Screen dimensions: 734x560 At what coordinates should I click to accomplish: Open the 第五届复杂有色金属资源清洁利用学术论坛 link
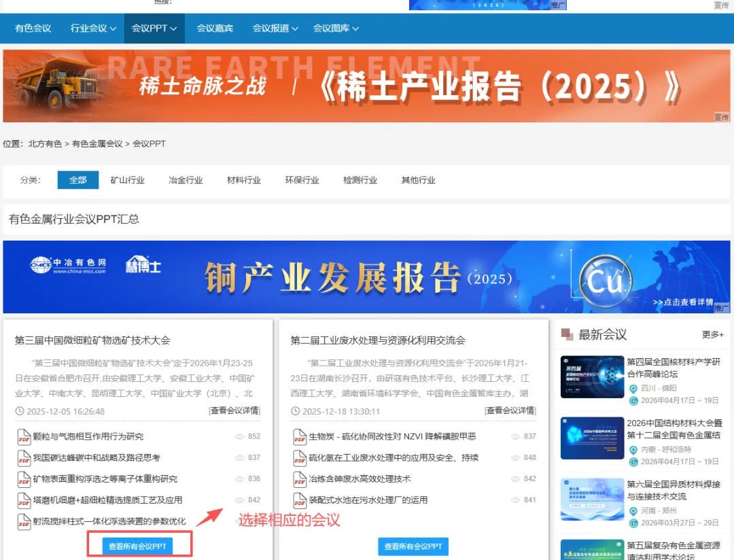[674, 551]
